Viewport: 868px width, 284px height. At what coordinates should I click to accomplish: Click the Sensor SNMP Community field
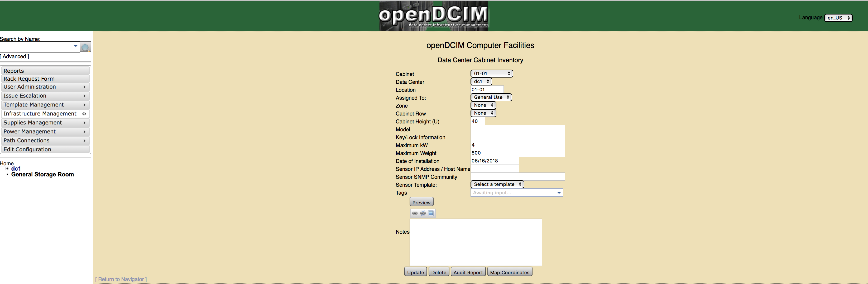click(x=517, y=177)
